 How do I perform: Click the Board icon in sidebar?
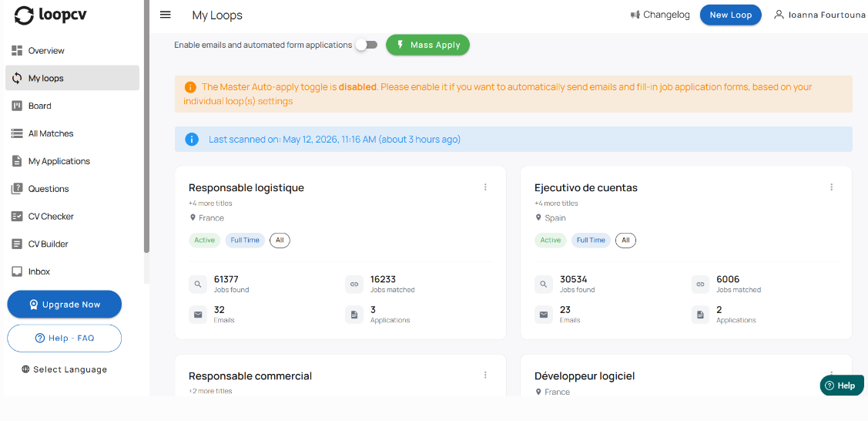coord(17,106)
